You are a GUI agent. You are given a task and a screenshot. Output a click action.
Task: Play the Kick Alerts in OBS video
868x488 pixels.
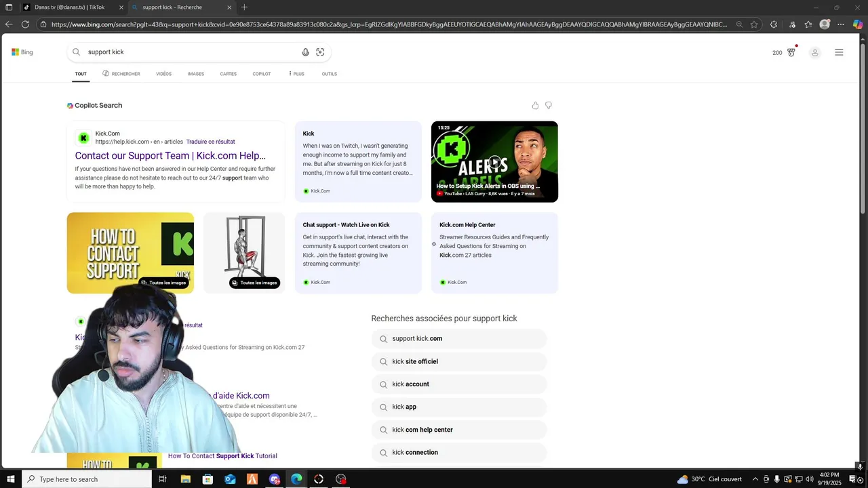[x=494, y=162]
